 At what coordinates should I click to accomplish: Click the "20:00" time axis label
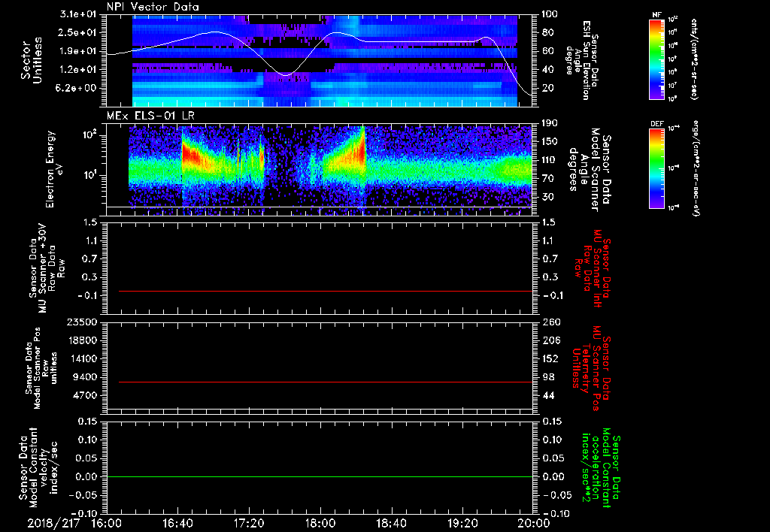click(534, 523)
